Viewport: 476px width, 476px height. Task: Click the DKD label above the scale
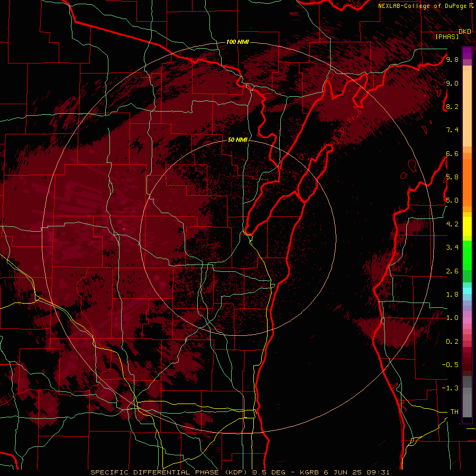point(465,32)
